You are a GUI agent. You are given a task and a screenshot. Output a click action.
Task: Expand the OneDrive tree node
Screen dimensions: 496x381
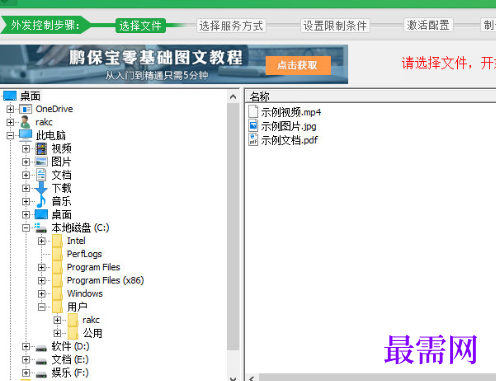10,109
